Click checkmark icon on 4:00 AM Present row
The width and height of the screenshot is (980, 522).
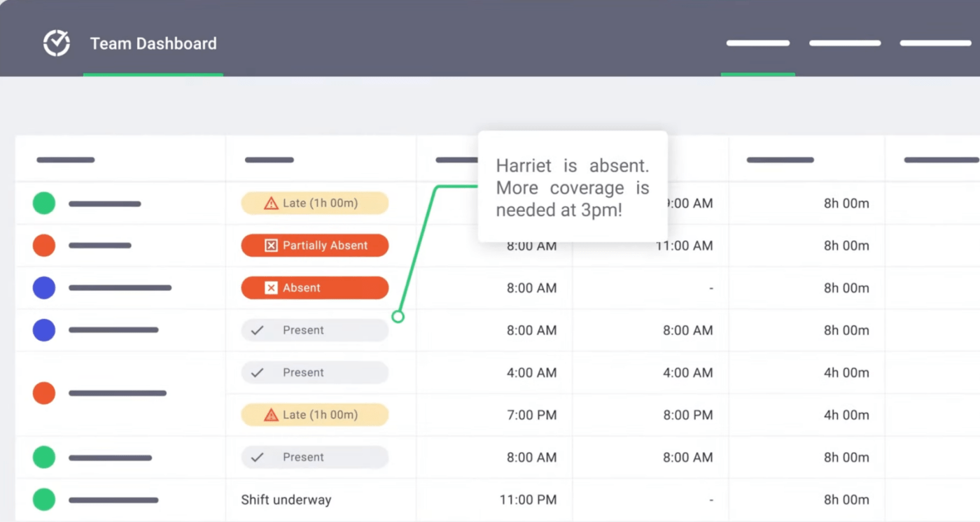[258, 373]
